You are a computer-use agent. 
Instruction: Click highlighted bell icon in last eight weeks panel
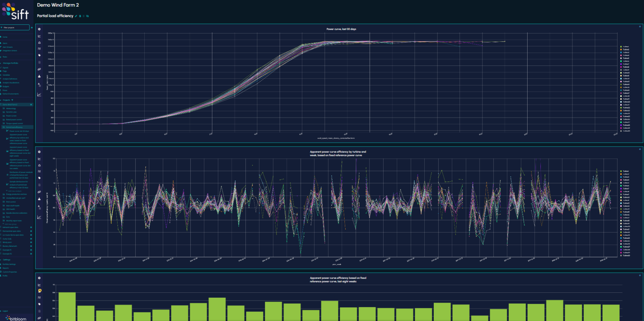(40, 291)
